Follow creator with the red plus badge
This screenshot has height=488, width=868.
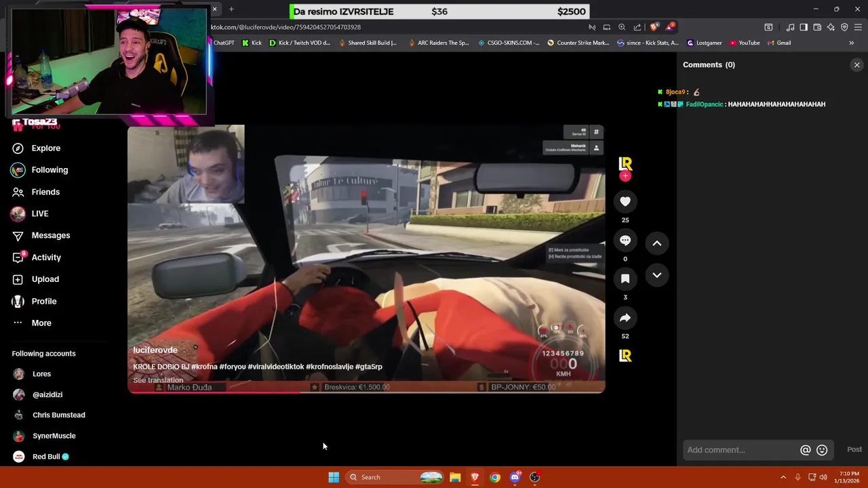tap(625, 176)
